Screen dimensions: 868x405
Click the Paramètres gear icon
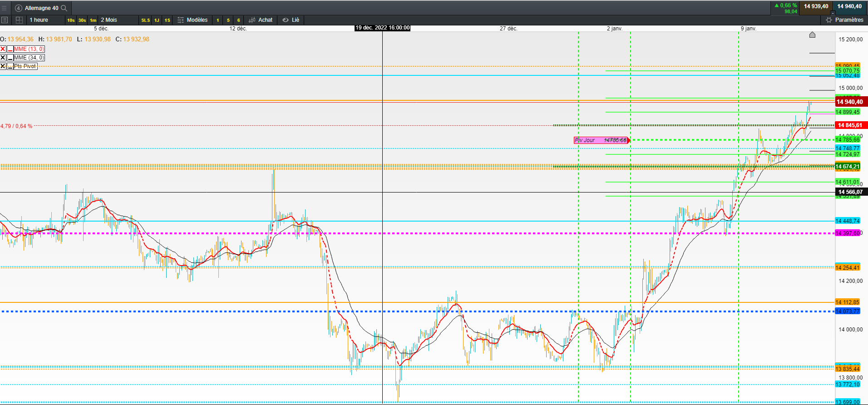coord(829,20)
